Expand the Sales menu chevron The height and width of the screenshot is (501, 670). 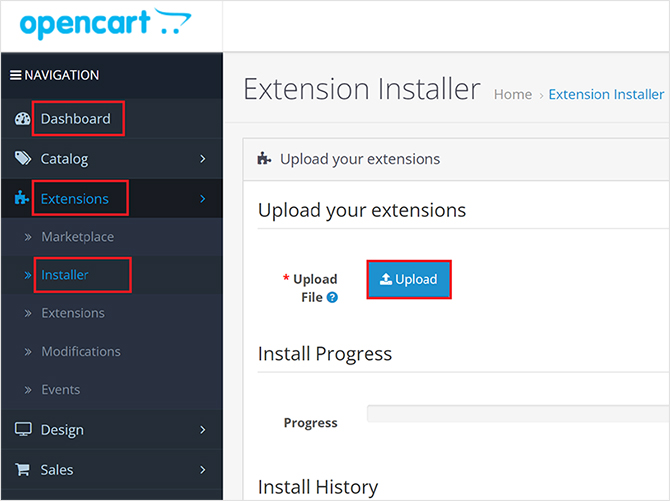pos(203,470)
